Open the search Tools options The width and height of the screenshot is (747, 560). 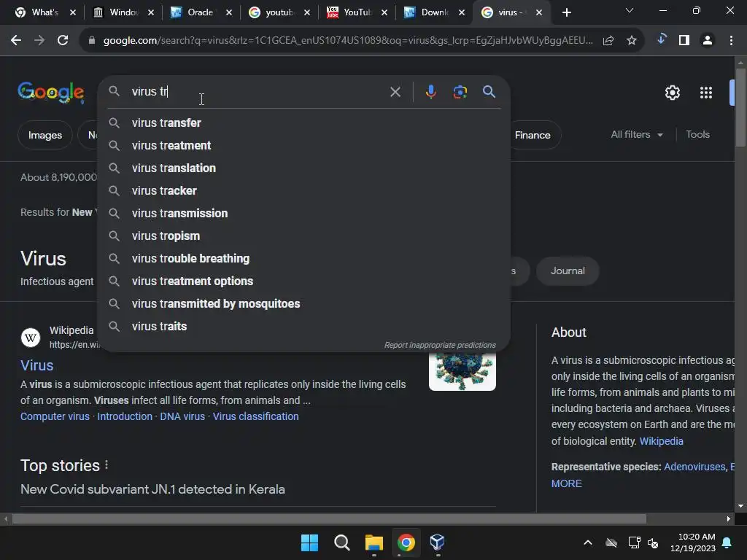point(697,135)
